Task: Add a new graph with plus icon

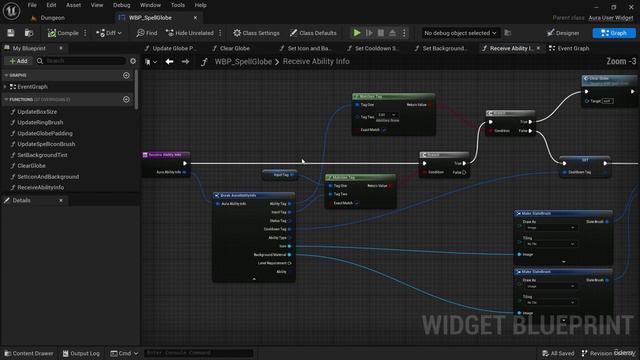Action: coord(126,76)
